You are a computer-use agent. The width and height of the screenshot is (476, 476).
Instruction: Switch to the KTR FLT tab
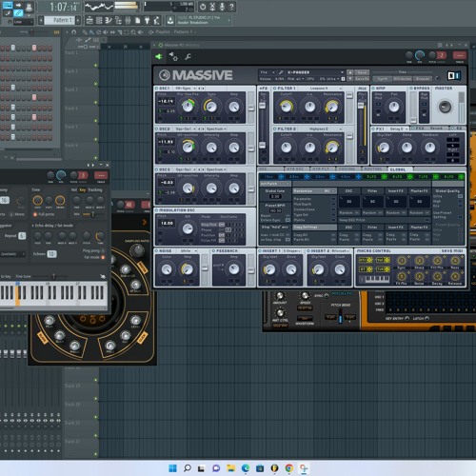coord(322,169)
